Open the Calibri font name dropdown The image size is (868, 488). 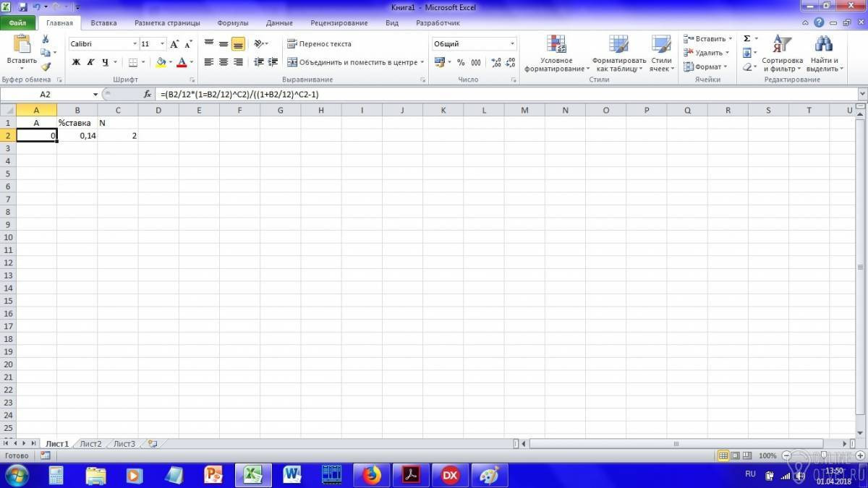(x=135, y=44)
